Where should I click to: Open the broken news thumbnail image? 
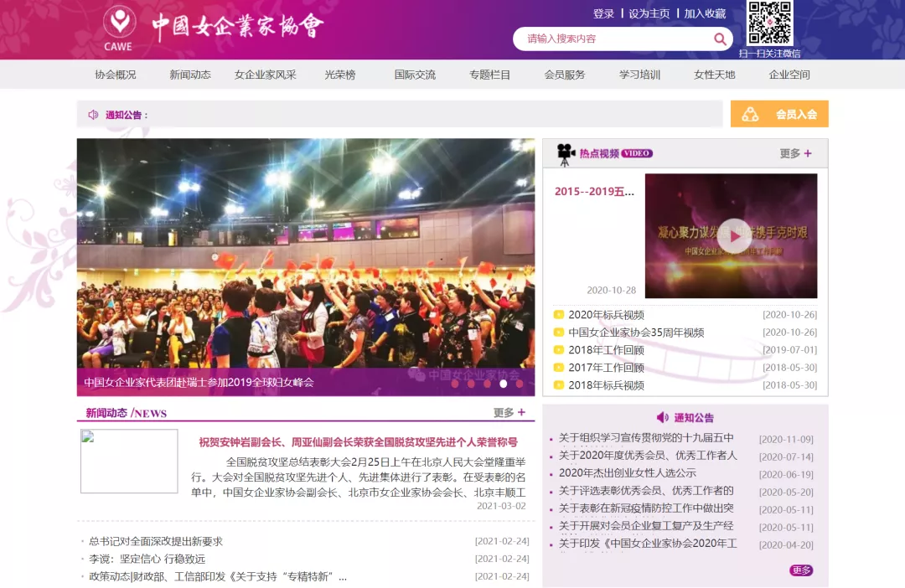129,461
